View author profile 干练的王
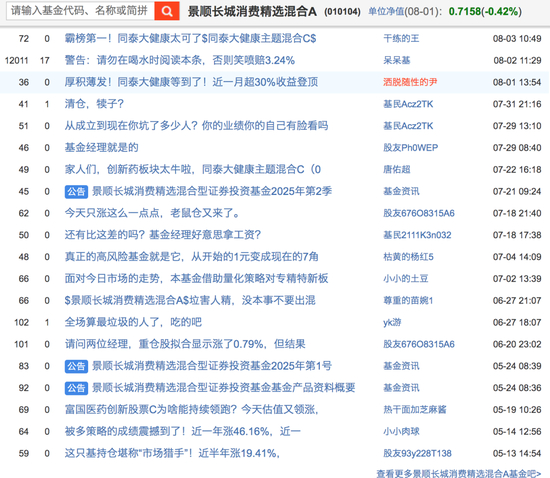This screenshot has height=478, width=550. tap(401, 38)
